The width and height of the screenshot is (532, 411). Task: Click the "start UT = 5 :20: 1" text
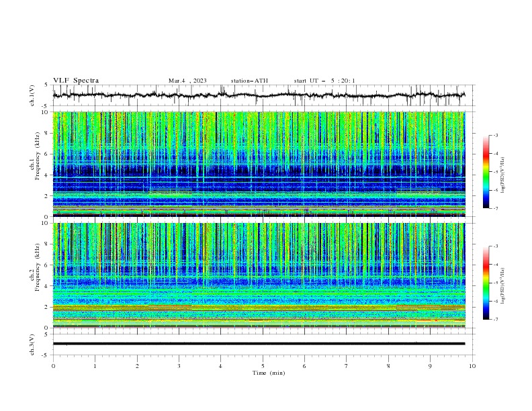[324, 81]
